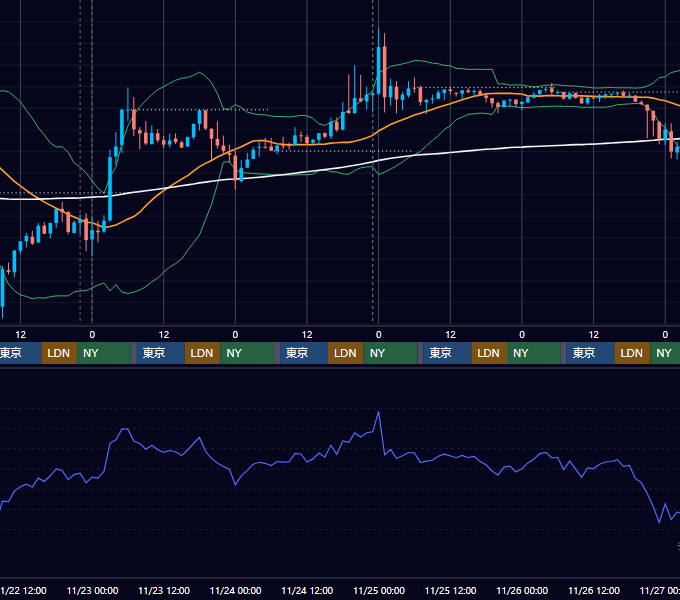Screen dimensions: 680x600
Task: Select the LDN session block on 11/26
Action: point(632,353)
